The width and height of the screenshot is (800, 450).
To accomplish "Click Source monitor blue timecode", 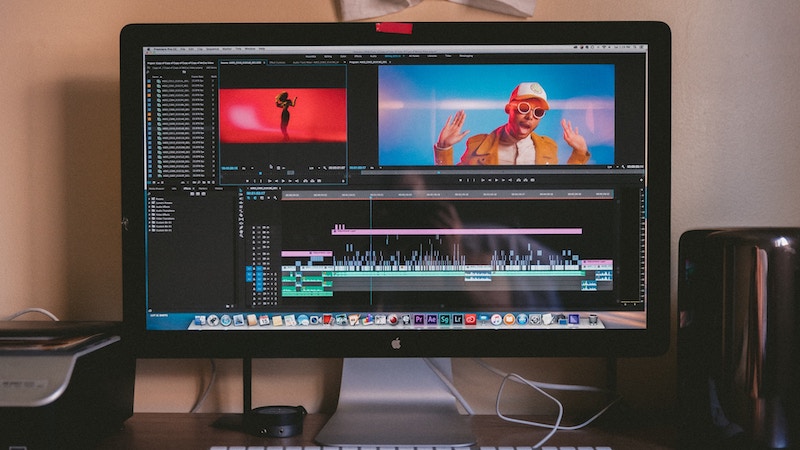I will (x=230, y=168).
